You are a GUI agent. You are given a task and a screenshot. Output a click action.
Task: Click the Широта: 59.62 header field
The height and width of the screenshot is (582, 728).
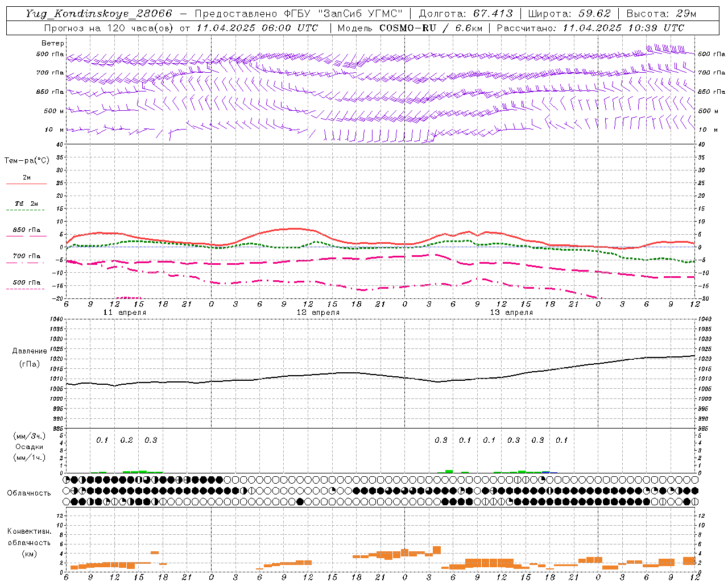(569, 14)
